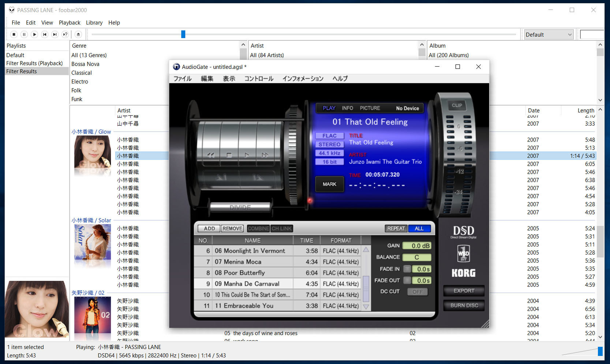The image size is (610, 364).
Task: Click the FADE OUT 0.0s value
Action: point(422,281)
